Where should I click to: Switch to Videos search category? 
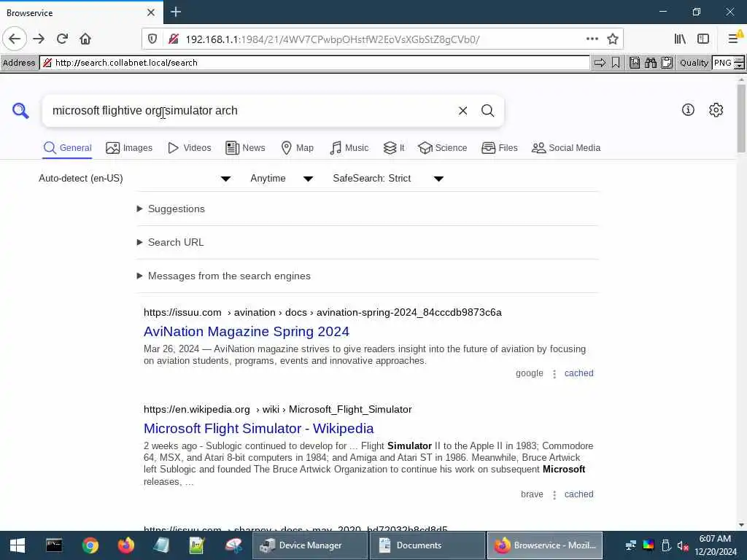coord(189,147)
